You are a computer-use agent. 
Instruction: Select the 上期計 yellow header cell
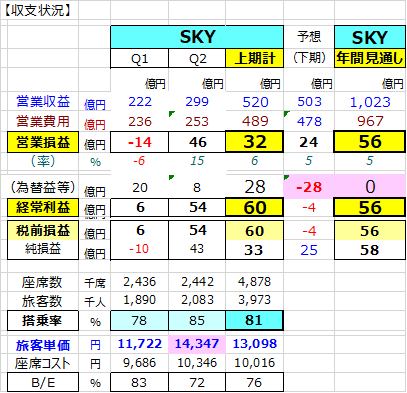pyautogui.click(x=255, y=58)
